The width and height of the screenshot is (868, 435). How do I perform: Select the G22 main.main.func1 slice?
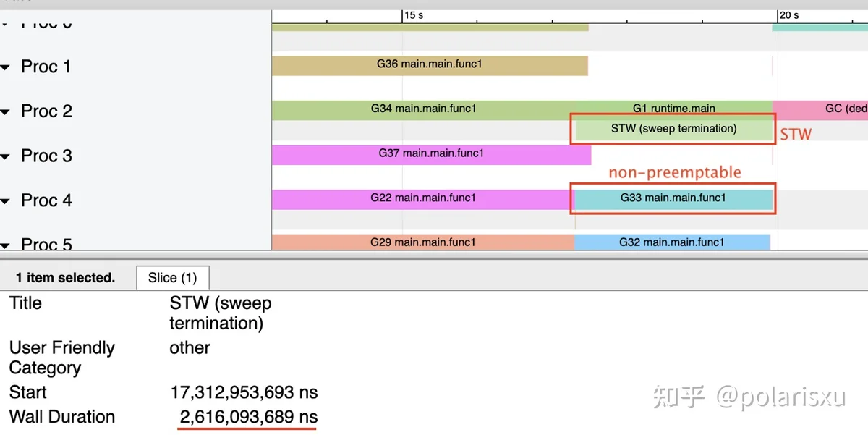point(422,199)
